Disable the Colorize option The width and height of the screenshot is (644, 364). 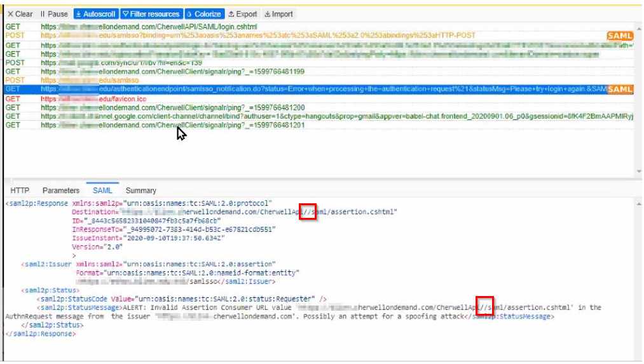[x=204, y=14]
